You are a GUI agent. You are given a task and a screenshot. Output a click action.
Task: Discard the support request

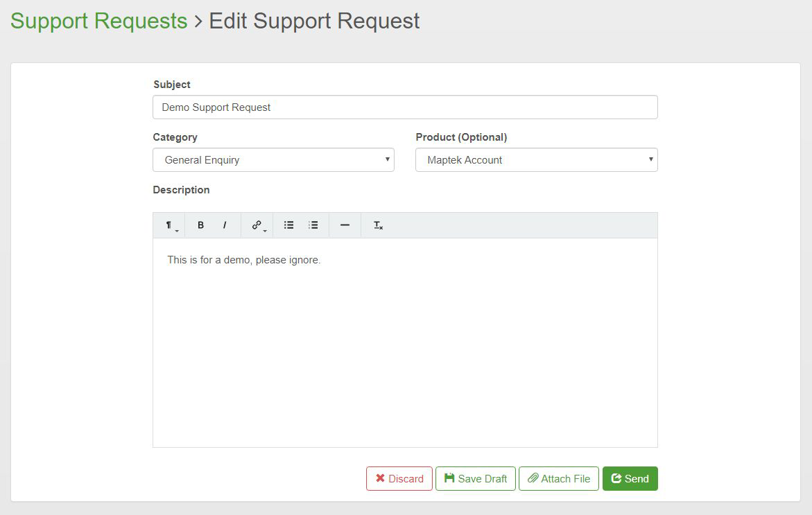coord(399,479)
